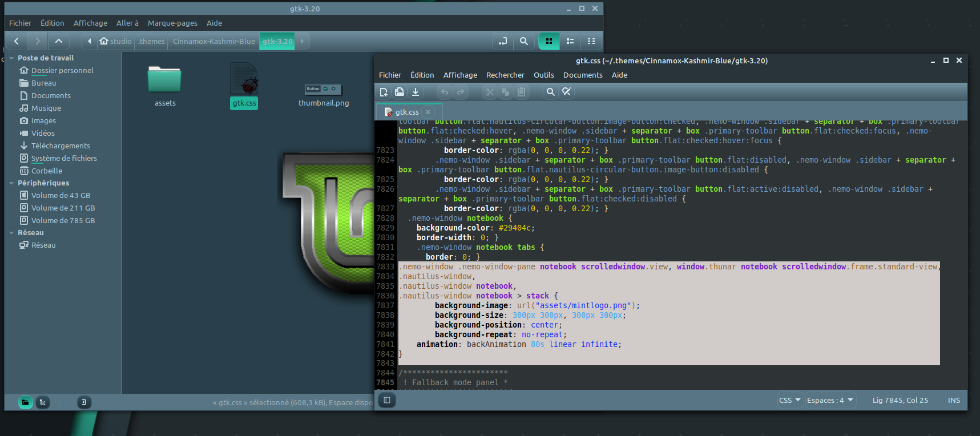Viewport: 980px width, 436px height.
Task: Create a new document in editor
Action: (384, 92)
